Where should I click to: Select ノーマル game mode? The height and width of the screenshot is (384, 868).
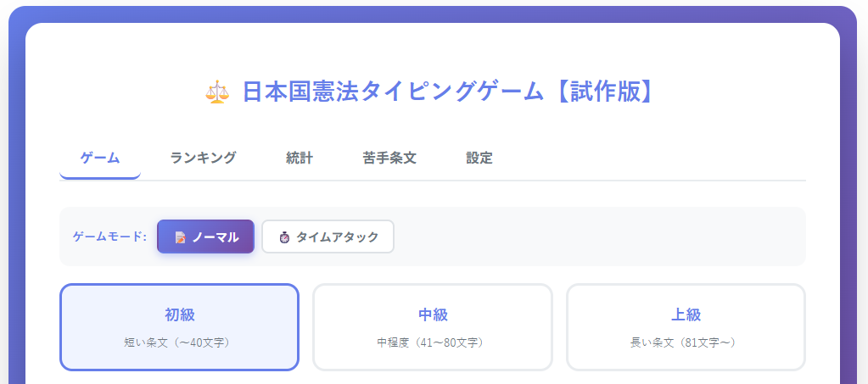pos(205,237)
